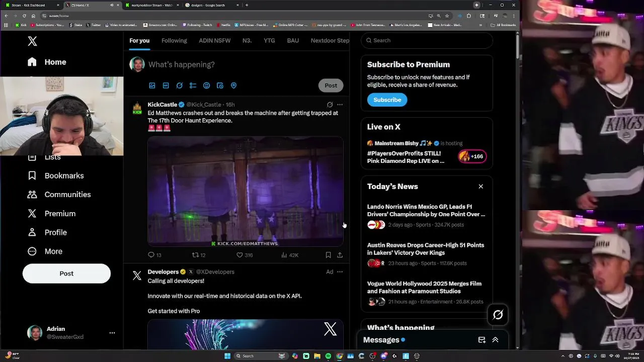Switch to Stream - Kick Dashboard browser tab
644x362 pixels.
point(31,5)
